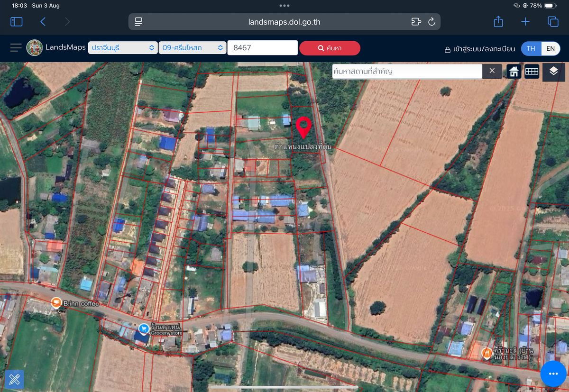Viewport: 569px width, 392px height.
Task: Open the blue more-options floating button
Action: pos(553,374)
